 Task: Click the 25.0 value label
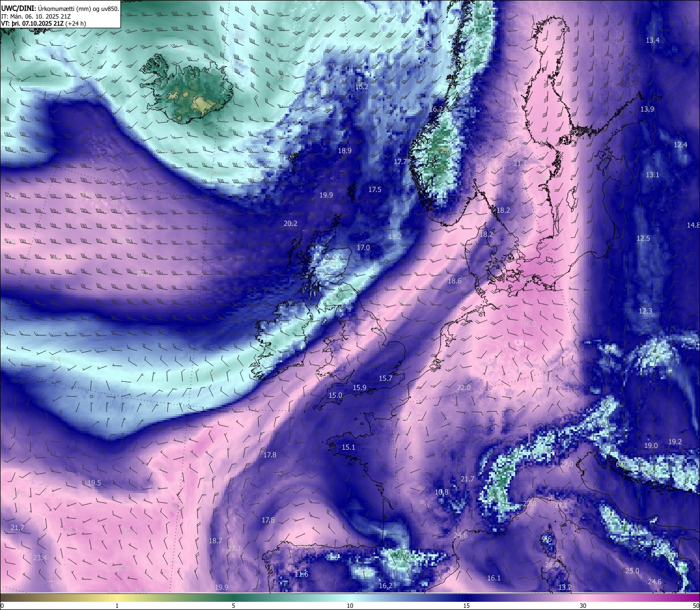tap(632, 571)
